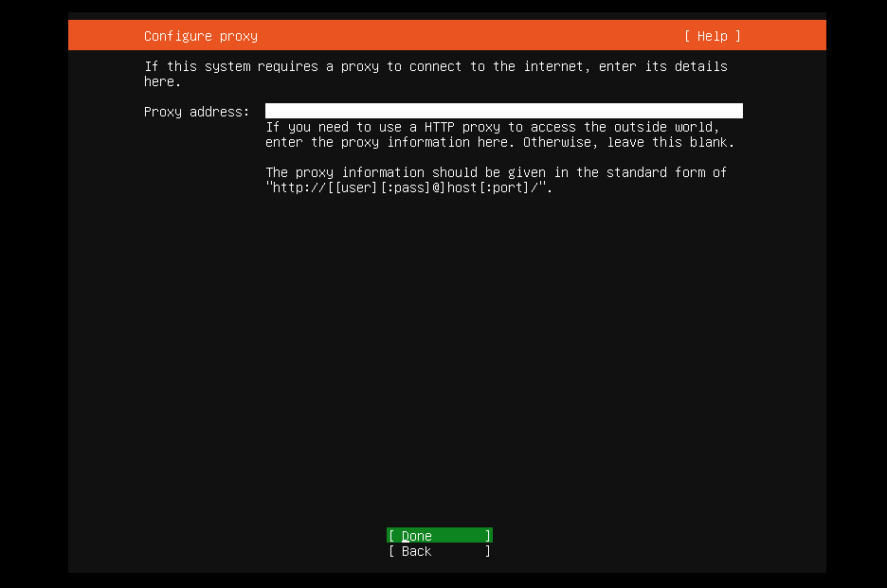
Task: Activate Done at the bottom center
Action: (x=438, y=535)
